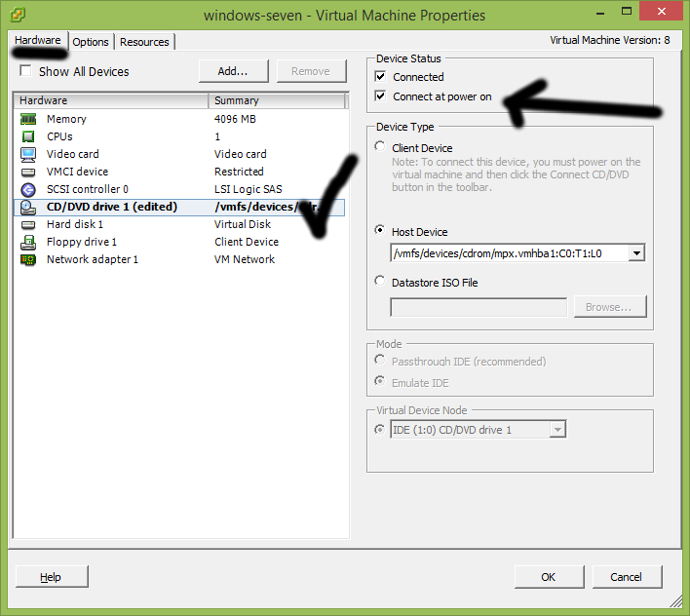Click the Remove button

(311, 71)
